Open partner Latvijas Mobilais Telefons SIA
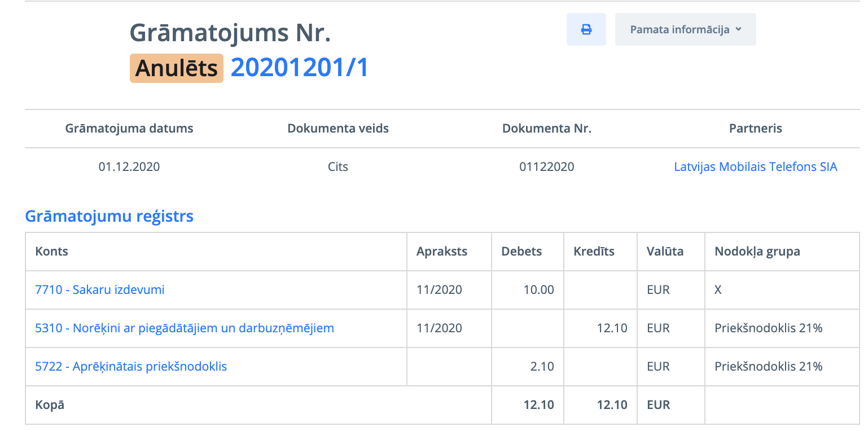Viewport: 868px width, 431px height. click(755, 167)
